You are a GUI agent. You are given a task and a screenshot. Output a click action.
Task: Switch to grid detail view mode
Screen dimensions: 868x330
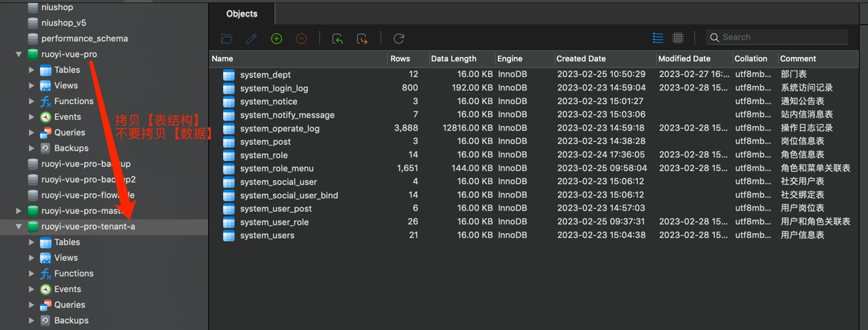tap(678, 38)
